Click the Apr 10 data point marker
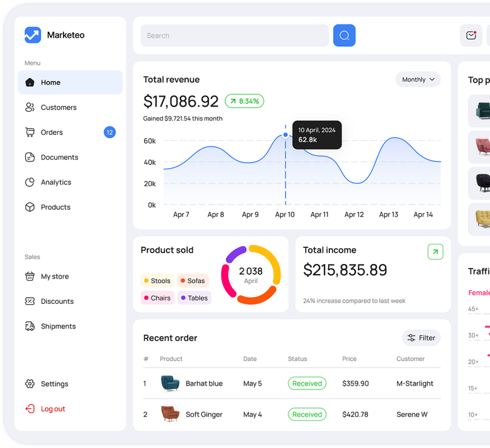The width and height of the screenshot is (490, 448). point(286,135)
